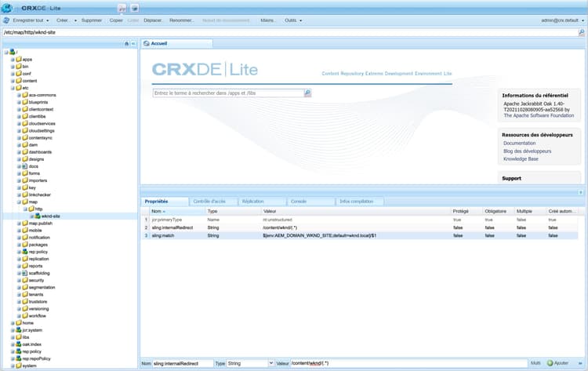This screenshot has height=371, width=588.
Task: Click the package manager icon in header
Action: pos(122,9)
